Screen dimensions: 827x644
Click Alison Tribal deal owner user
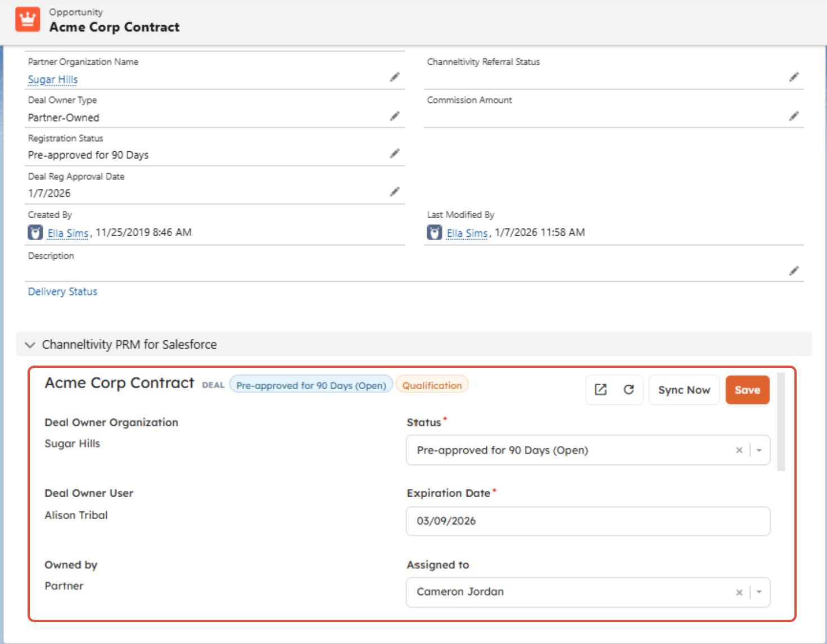tap(76, 515)
